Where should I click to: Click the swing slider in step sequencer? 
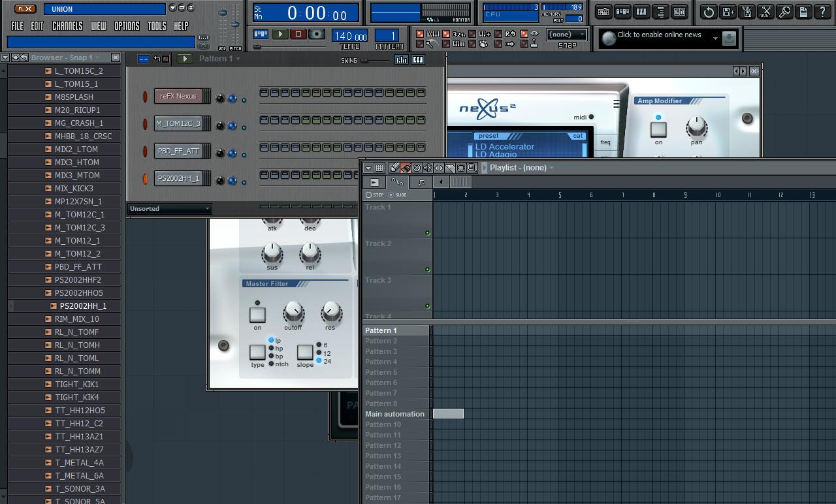[x=374, y=60]
